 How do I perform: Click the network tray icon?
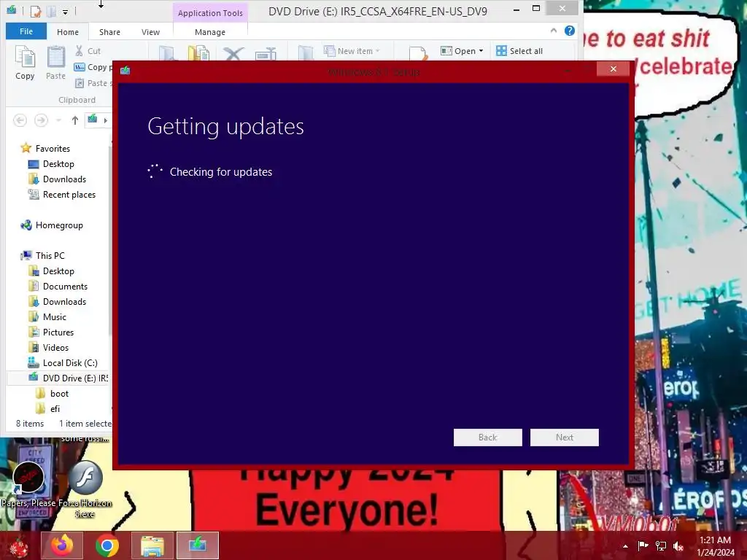coord(661,546)
